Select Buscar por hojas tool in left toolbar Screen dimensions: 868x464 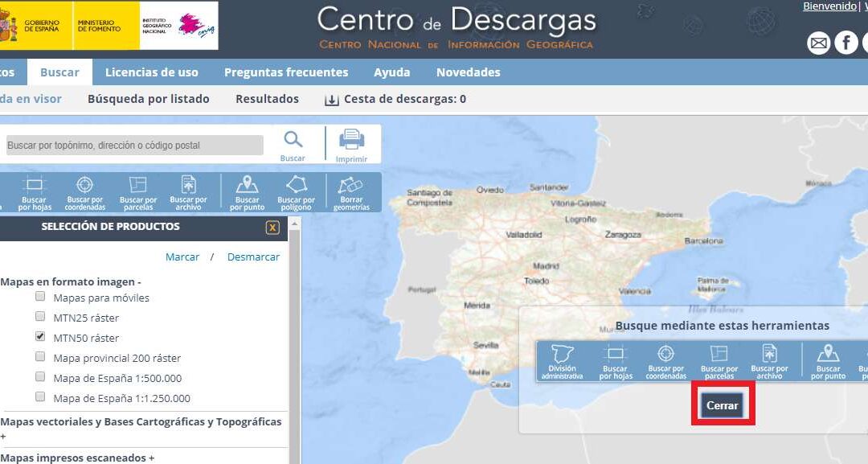(35, 193)
